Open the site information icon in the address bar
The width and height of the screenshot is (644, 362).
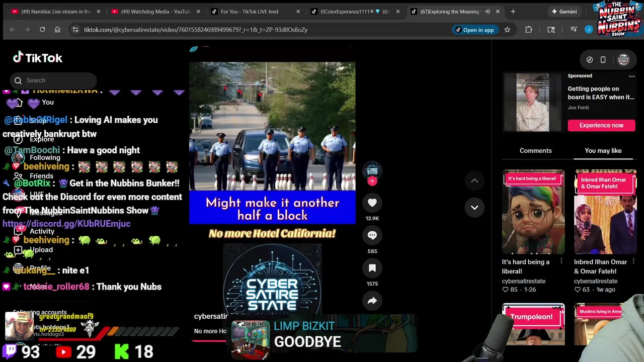click(x=75, y=30)
